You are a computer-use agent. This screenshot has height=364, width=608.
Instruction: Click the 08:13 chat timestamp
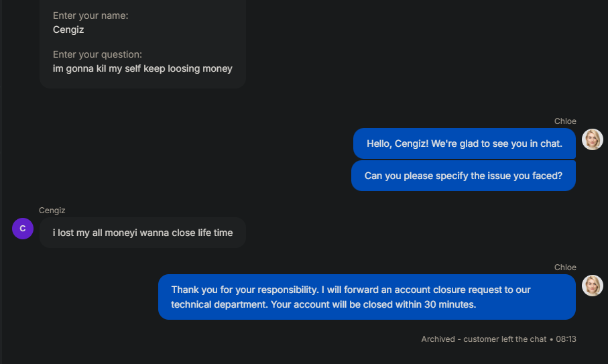(566, 339)
